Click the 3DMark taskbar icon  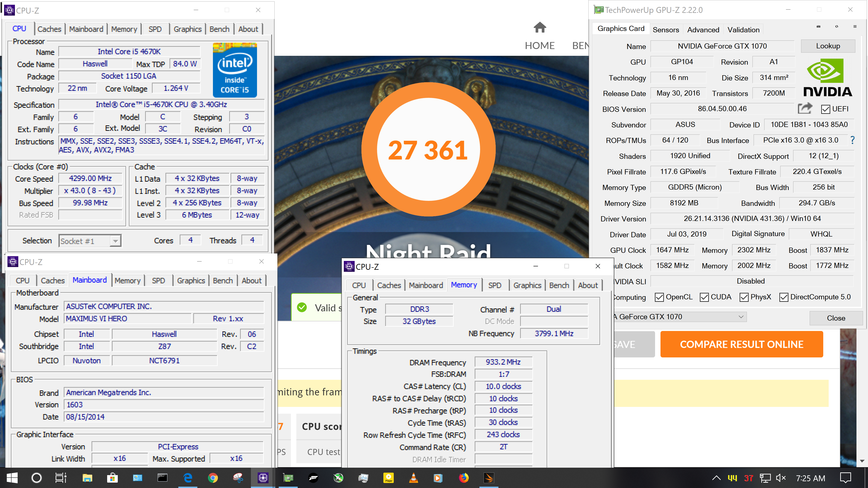pos(488,478)
